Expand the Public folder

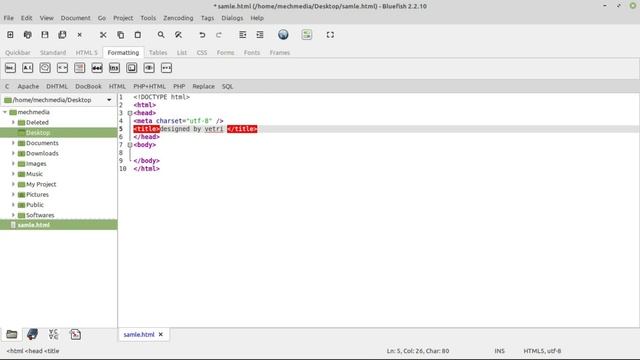point(13,204)
